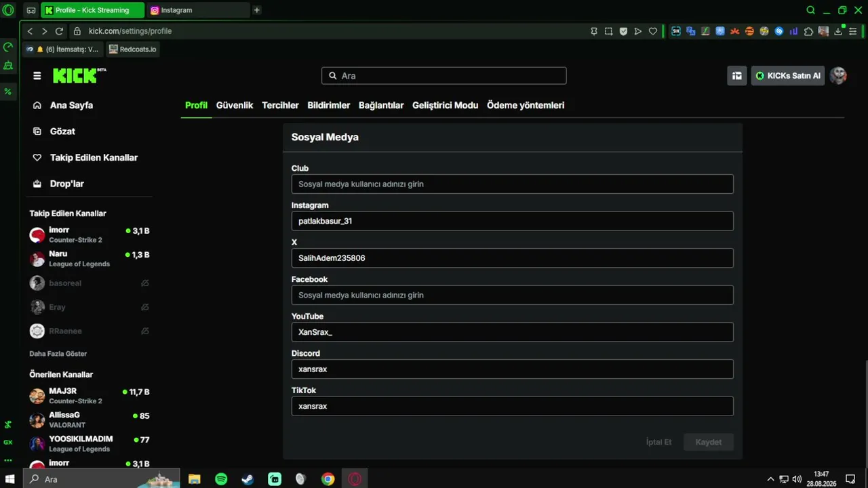Take a snapshot with the capture icon
868x488 pixels.
pyautogui.click(x=608, y=31)
